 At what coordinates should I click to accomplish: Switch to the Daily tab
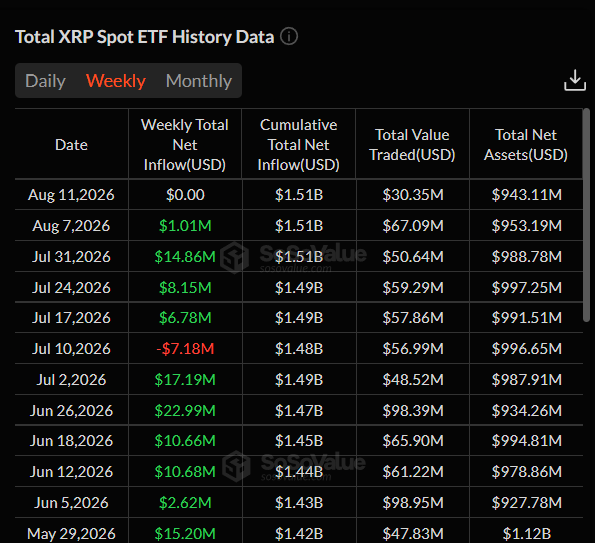[45, 81]
